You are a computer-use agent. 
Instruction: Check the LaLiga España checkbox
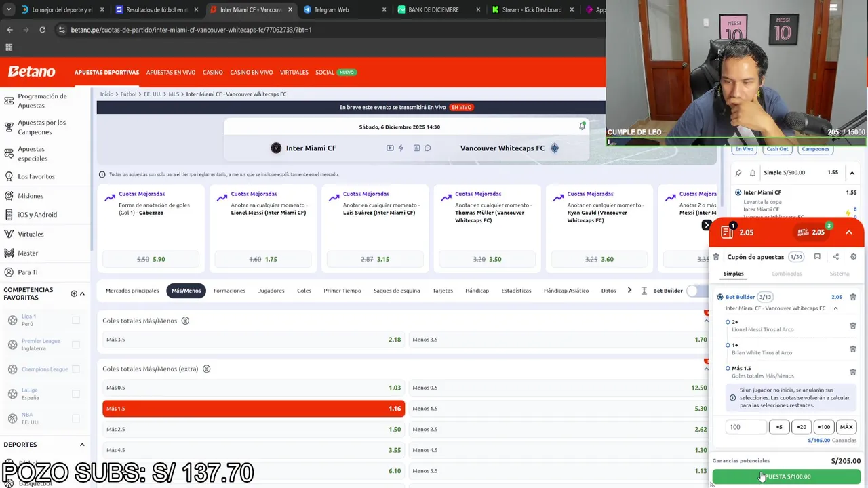[x=76, y=393]
